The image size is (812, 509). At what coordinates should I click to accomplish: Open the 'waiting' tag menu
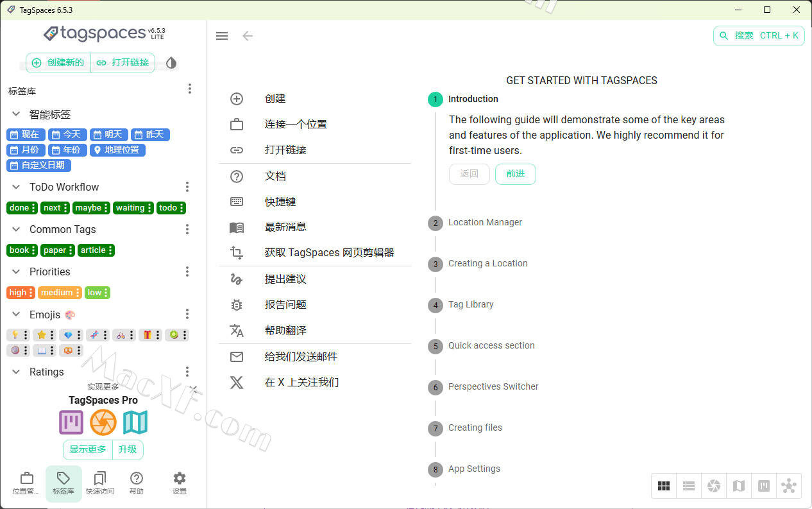[149, 208]
